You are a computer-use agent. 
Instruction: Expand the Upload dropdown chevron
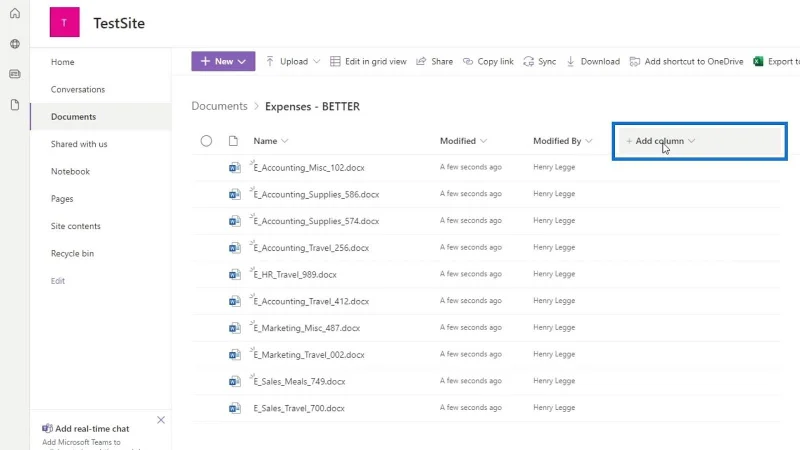[x=316, y=61]
